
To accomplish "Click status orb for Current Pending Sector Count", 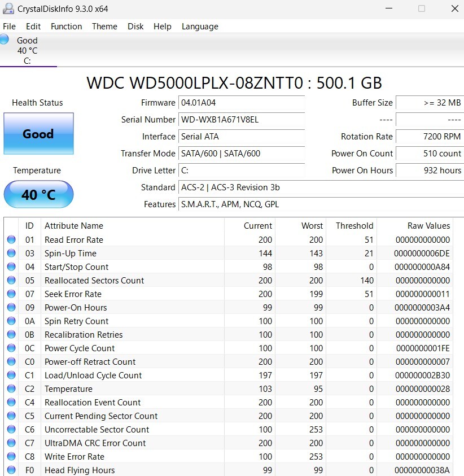I will click(x=11, y=416).
